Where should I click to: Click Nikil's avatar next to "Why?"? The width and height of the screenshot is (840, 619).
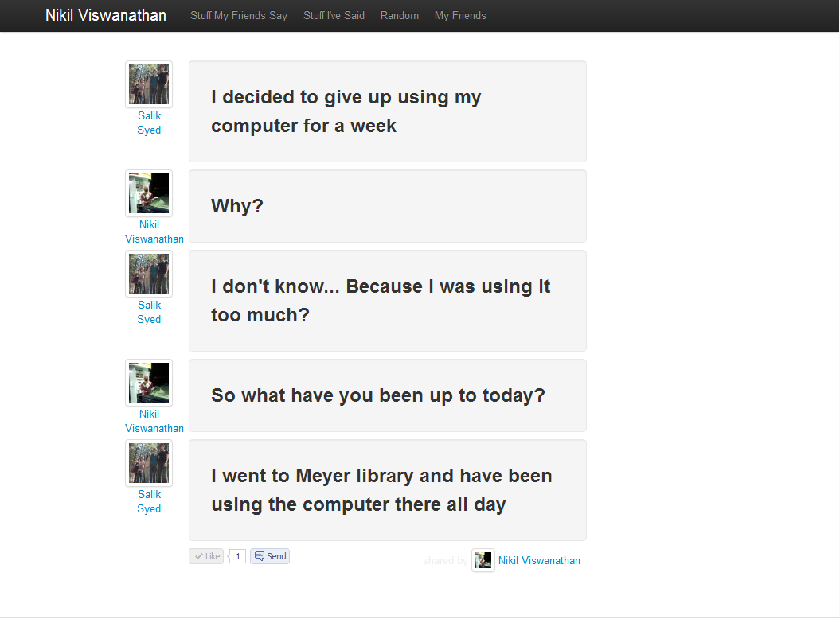[x=149, y=193]
